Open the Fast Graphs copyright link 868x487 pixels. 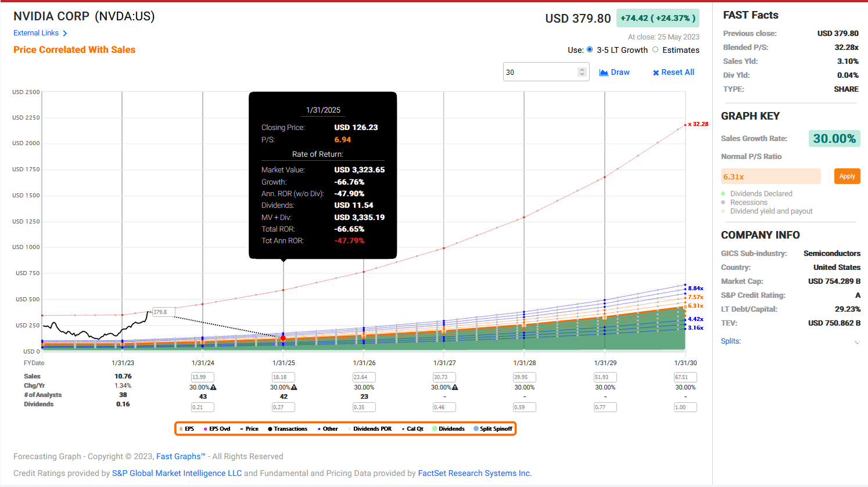coord(181,456)
